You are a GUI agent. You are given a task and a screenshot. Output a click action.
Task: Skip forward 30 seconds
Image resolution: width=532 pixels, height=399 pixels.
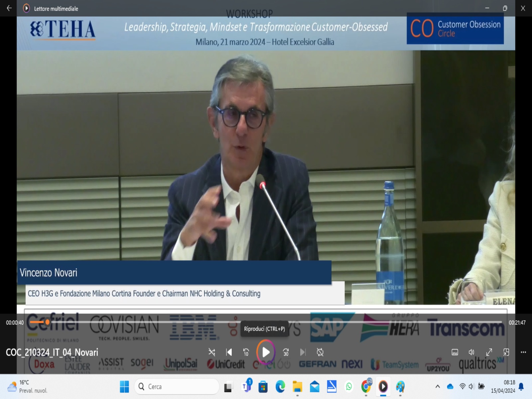(x=286, y=352)
